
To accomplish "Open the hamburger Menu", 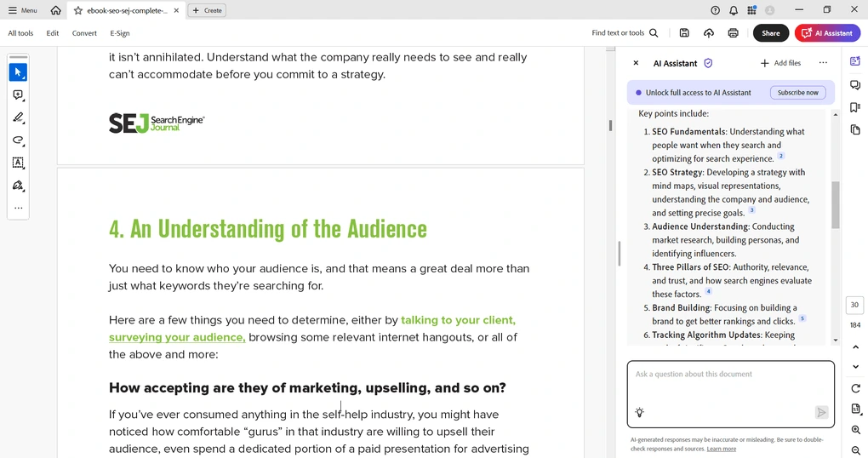I will [x=23, y=10].
